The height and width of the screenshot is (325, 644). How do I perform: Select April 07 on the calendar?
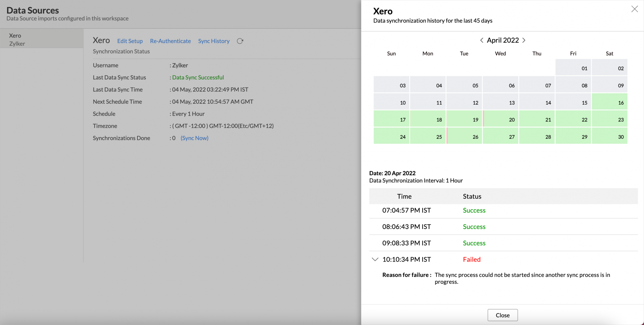pyautogui.click(x=537, y=84)
